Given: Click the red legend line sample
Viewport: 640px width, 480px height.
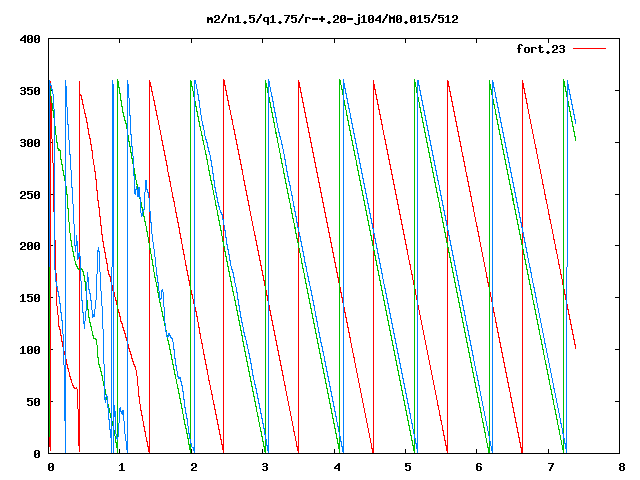Looking at the screenshot, I should point(589,49).
